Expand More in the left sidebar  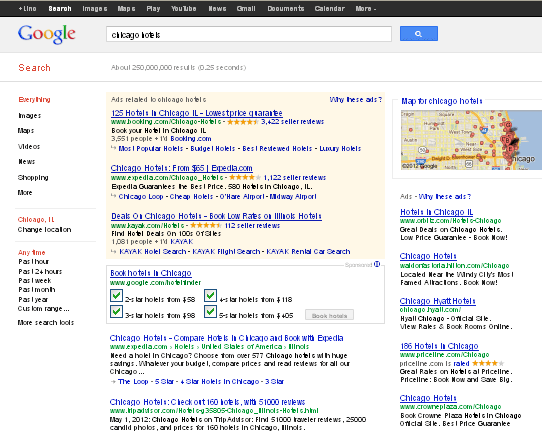click(x=25, y=193)
